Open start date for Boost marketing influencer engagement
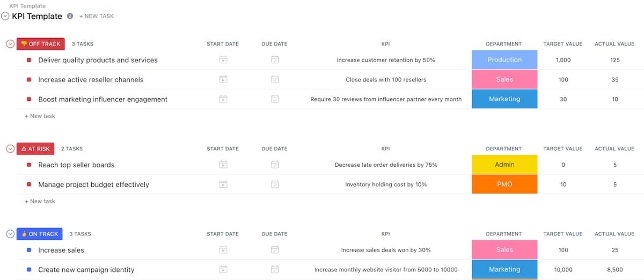The height and width of the screenshot is (280, 644). (223, 99)
